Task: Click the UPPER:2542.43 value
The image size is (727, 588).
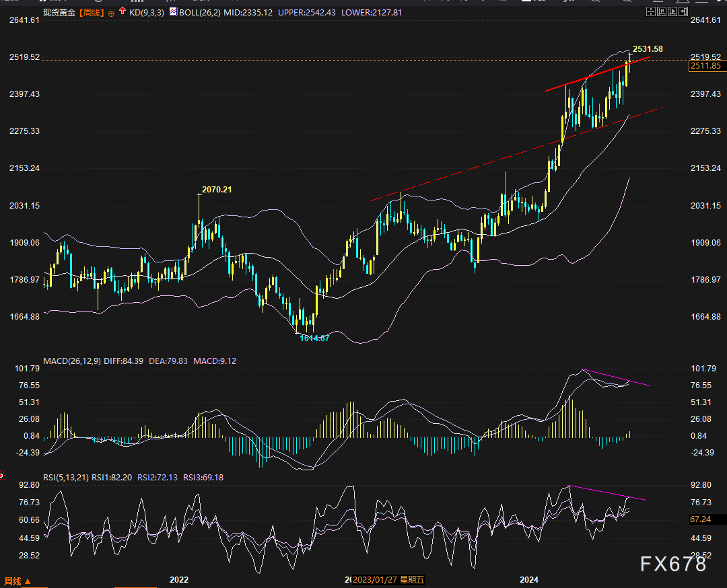Action: coord(306,13)
